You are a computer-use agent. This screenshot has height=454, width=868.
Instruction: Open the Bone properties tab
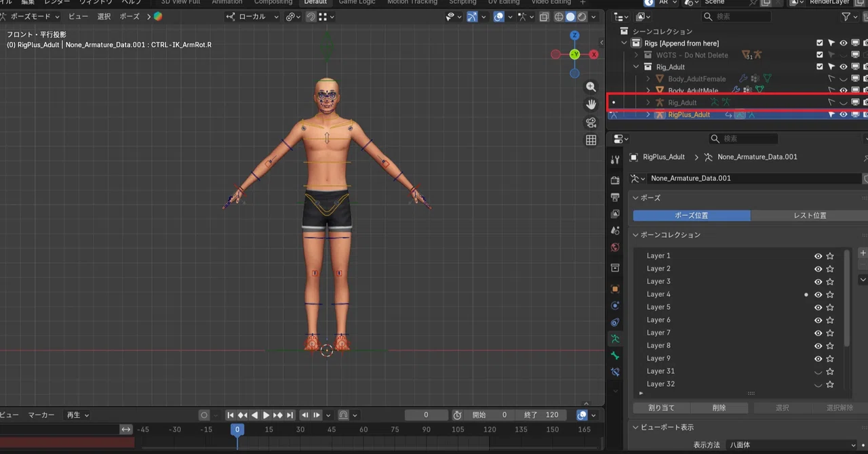615,356
